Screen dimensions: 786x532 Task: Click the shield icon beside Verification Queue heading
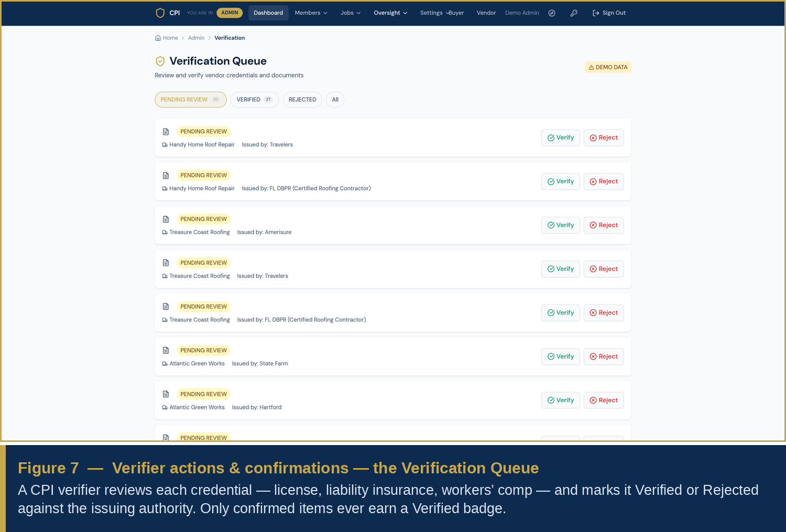[160, 61]
